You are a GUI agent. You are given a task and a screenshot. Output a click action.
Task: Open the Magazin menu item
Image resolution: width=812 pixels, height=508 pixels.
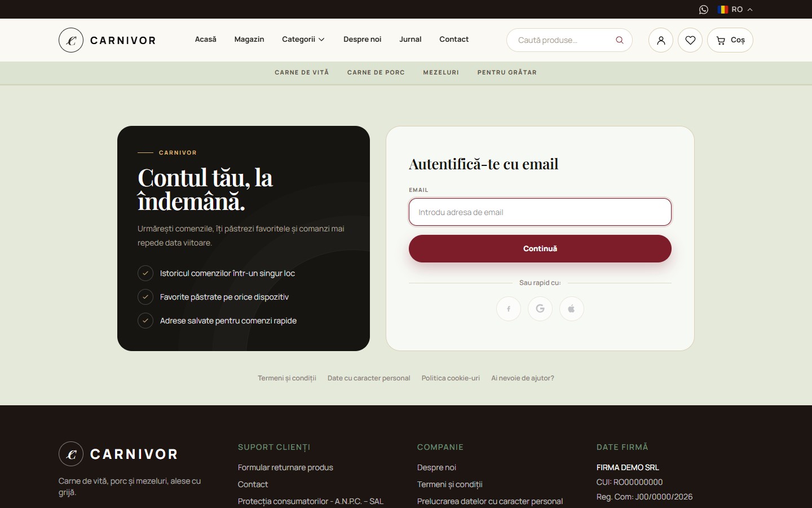(249, 40)
